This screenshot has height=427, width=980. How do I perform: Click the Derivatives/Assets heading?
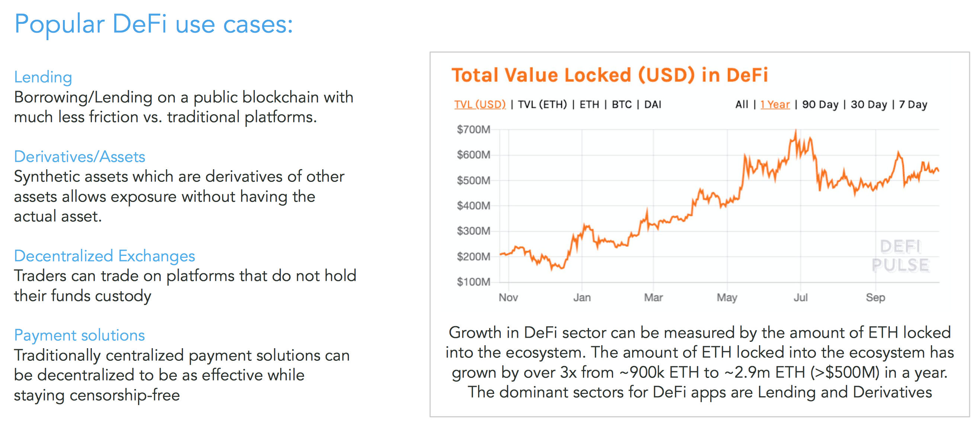80,157
